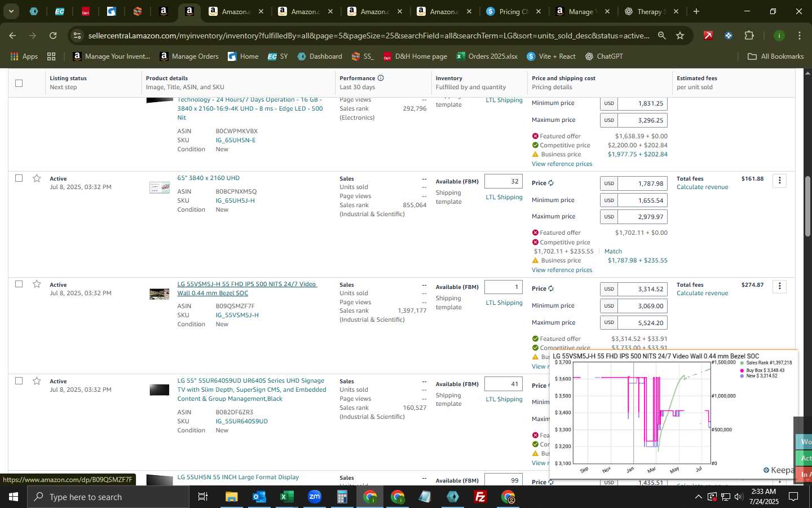Screen dimensions: 812x508
Task: Open volume control in system tray
Action: pos(739,497)
